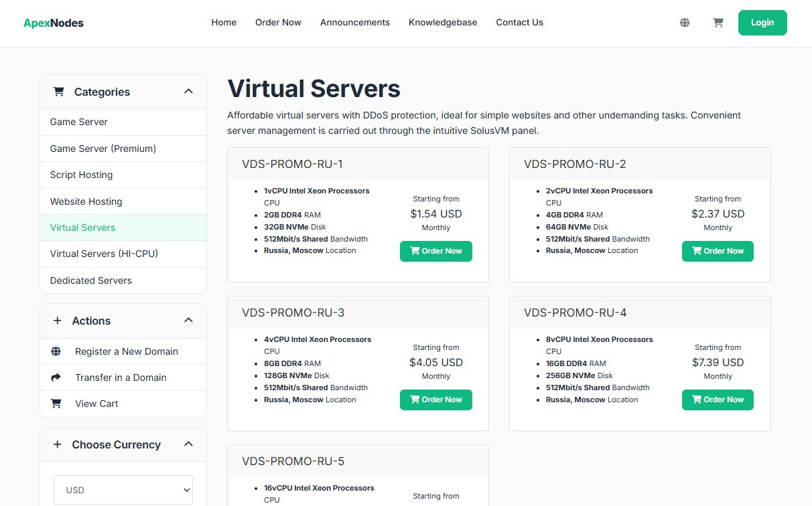This screenshot has height=506, width=812.
Task: Click the VDS-PROMO-RU-1 title
Action: (x=292, y=164)
